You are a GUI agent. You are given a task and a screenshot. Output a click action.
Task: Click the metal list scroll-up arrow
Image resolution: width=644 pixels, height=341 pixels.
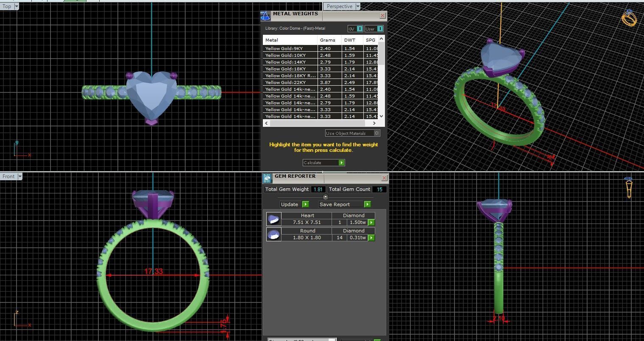click(381, 39)
